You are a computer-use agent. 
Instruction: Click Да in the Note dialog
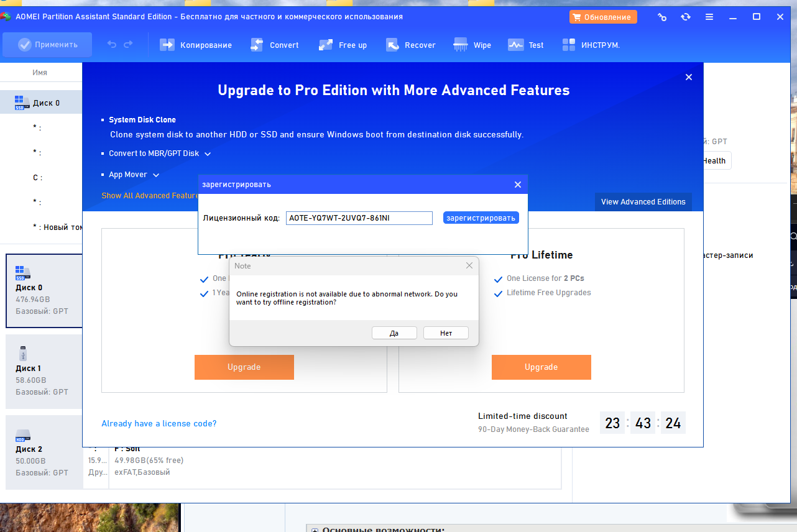pyautogui.click(x=394, y=333)
